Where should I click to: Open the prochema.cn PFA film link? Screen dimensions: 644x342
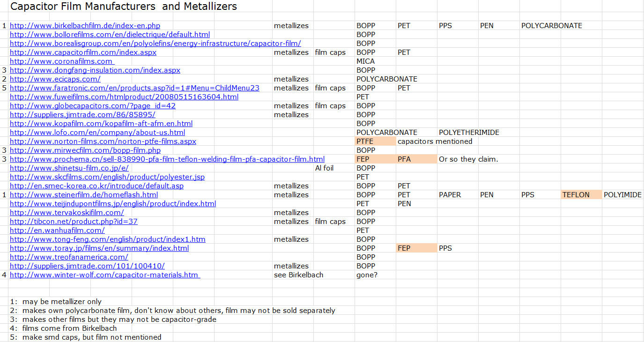pyautogui.click(x=167, y=159)
